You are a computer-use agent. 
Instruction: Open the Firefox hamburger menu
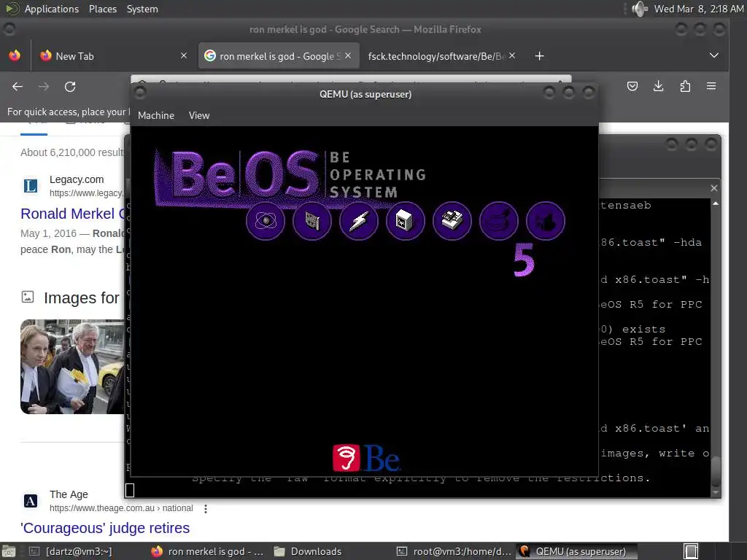[711, 86]
